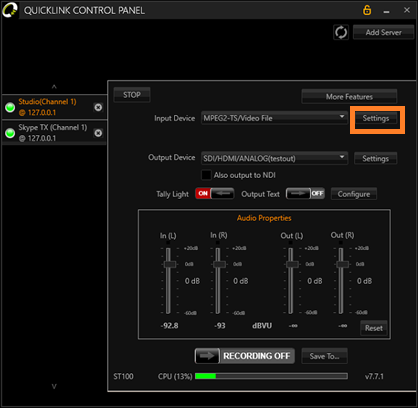
Task: Click the green status light for Studio(Channel 1)
Action: 10,107
